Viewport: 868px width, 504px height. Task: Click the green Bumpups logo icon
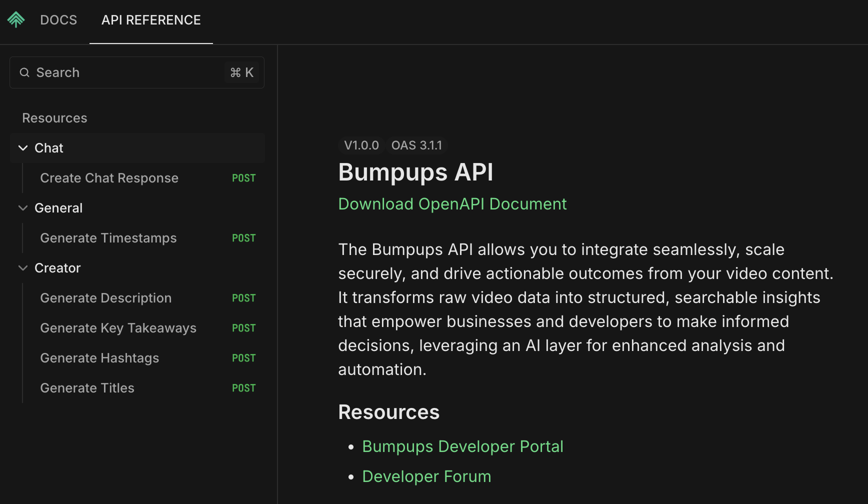[x=16, y=19]
